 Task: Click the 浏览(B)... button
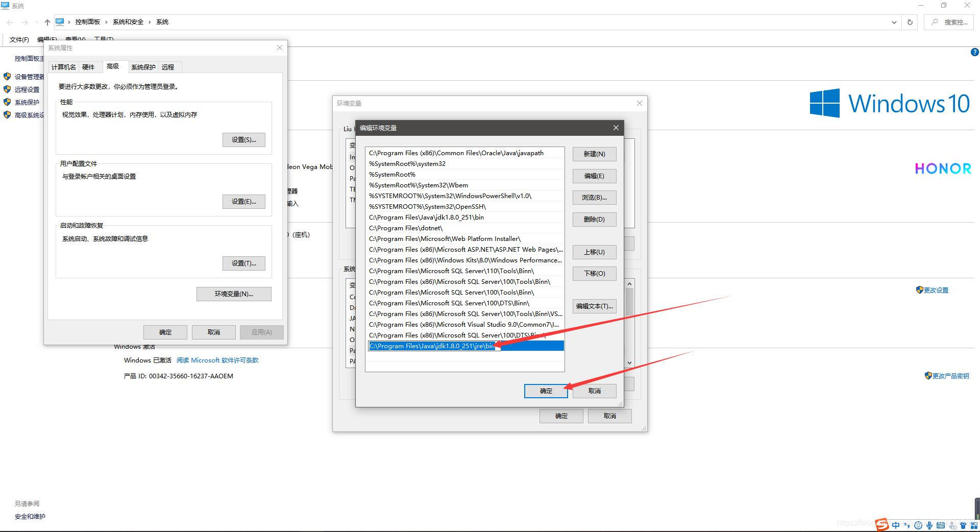tap(594, 197)
